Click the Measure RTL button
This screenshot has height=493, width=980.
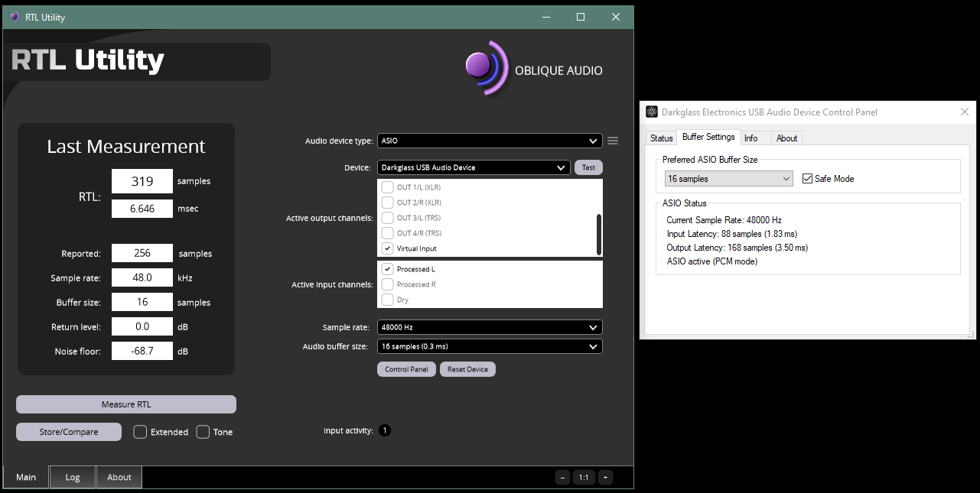[x=126, y=404]
